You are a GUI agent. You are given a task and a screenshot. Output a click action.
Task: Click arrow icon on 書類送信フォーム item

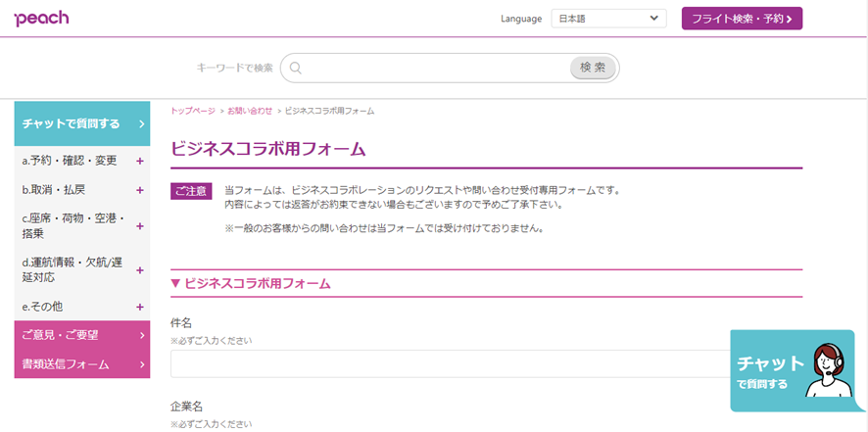(142, 364)
